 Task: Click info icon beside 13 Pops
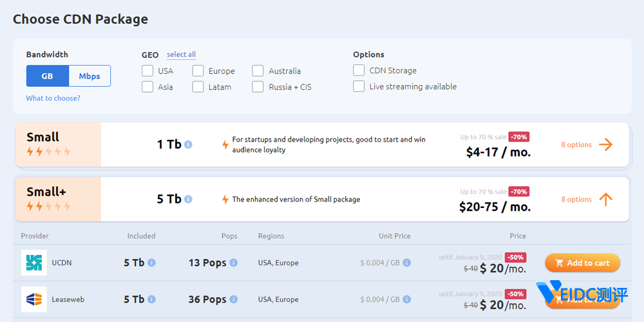click(x=234, y=263)
